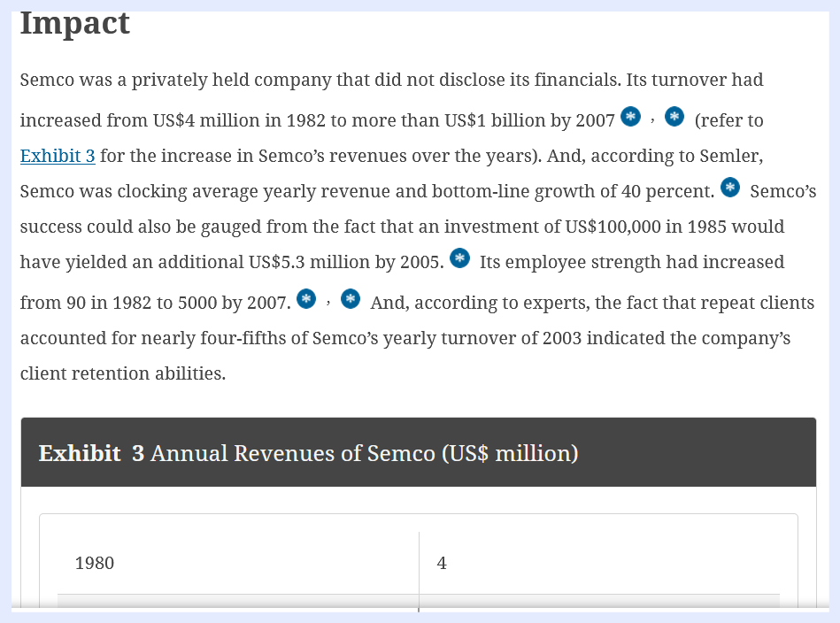840x623 pixels.
Task: Click second footnote marker before "(refer to"
Action: click(674, 116)
